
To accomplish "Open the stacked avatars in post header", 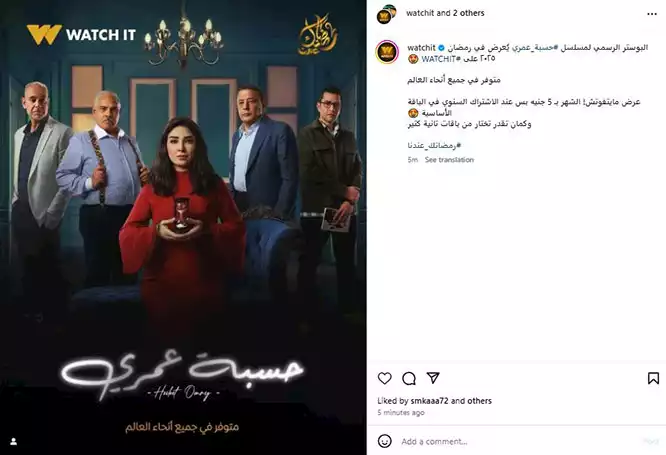I will coord(386,14).
